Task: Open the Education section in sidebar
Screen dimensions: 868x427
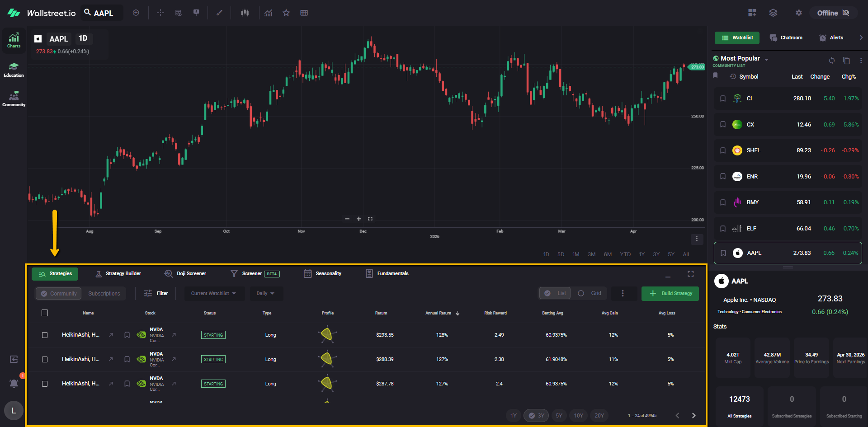Action: 14,70
